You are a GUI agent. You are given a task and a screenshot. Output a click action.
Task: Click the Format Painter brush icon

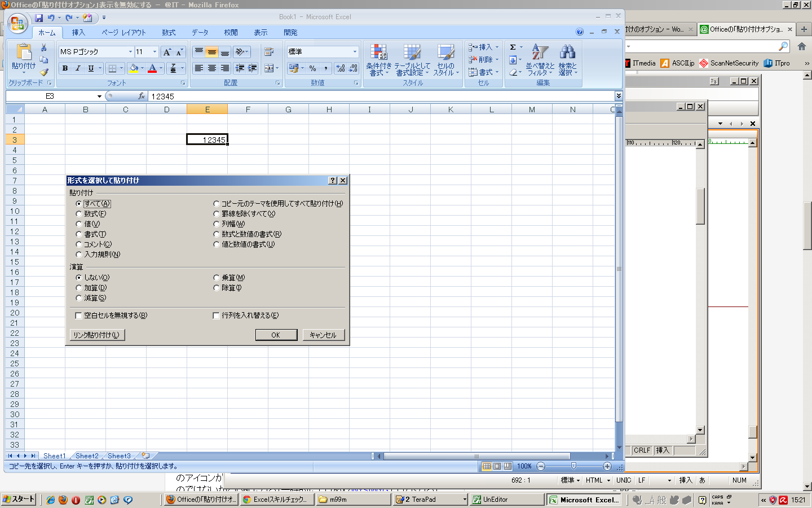44,72
